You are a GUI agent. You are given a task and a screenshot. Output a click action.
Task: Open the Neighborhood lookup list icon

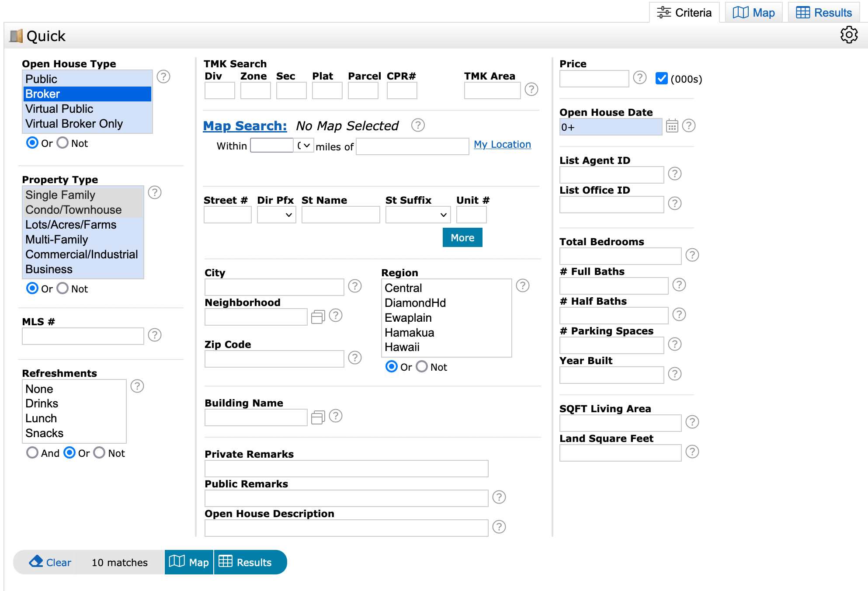coord(318,316)
